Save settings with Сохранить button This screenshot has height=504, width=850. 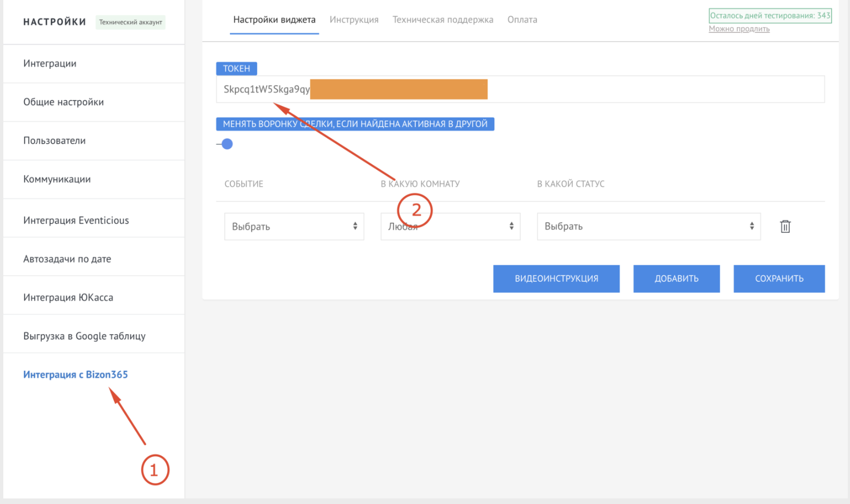click(x=779, y=279)
